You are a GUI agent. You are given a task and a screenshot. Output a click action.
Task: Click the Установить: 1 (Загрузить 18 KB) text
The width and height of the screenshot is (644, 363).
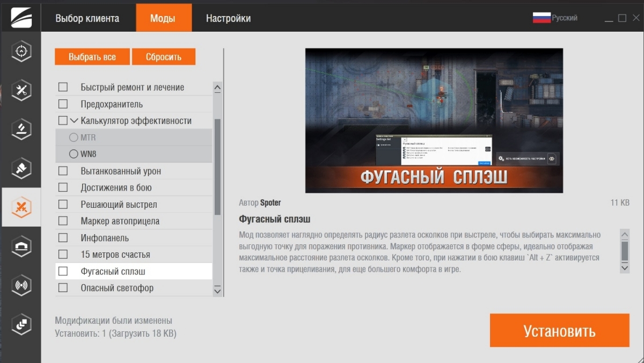pos(115,333)
